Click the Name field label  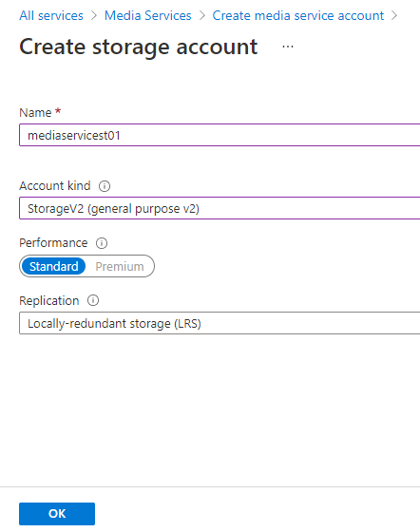coord(35,112)
